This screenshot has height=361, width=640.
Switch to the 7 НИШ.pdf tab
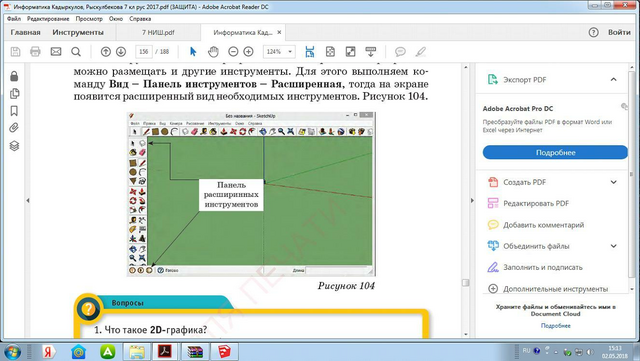(158, 32)
